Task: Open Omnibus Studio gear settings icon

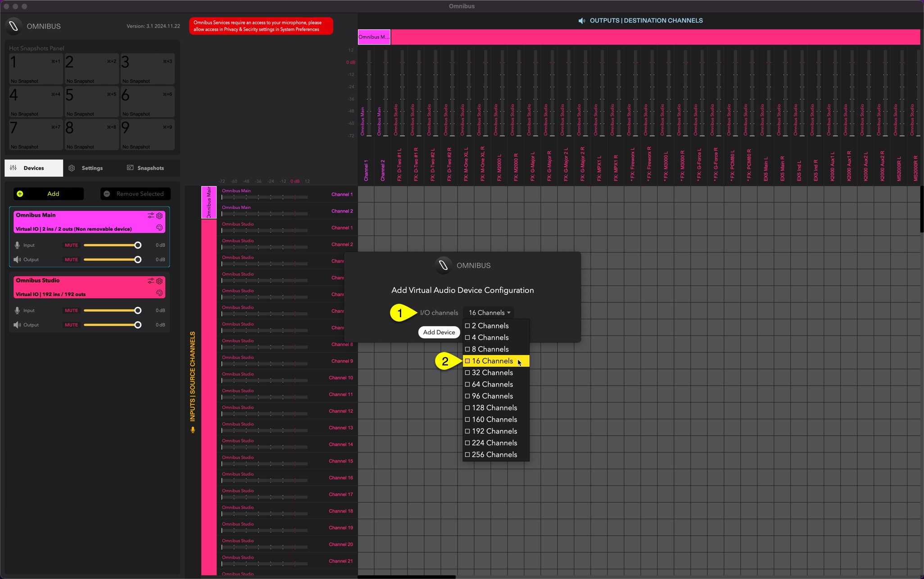Action: tap(159, 281)
